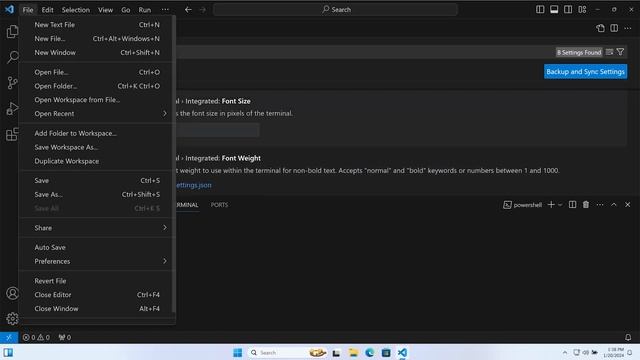The width and height of the screenshot is (640, 360).
Task: Open the Edit in settings.json link
Action: (x=193, y=185)
